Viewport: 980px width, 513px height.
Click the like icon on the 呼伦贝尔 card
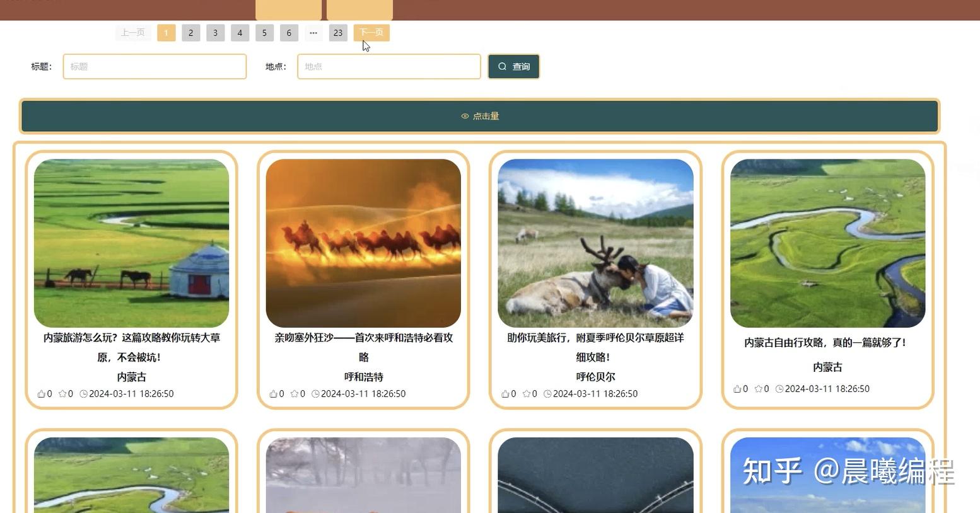click(505, 393)
